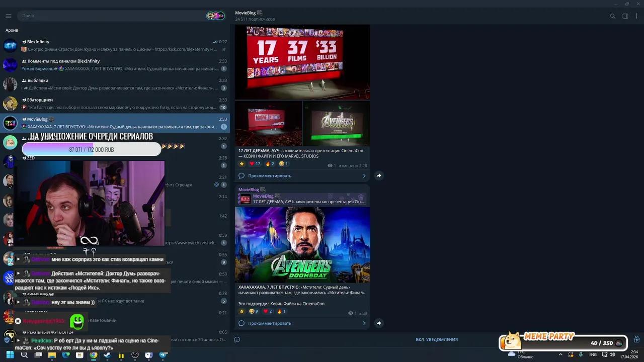The image size is (644, 362).
Task: Toggle the laughing reaction with count 1
Action: coord(284,164)
